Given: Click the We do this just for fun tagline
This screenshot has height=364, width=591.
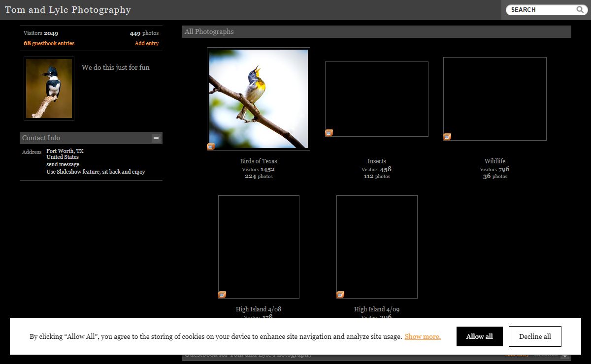Looking at the screenshot, I should click(116, 67).
